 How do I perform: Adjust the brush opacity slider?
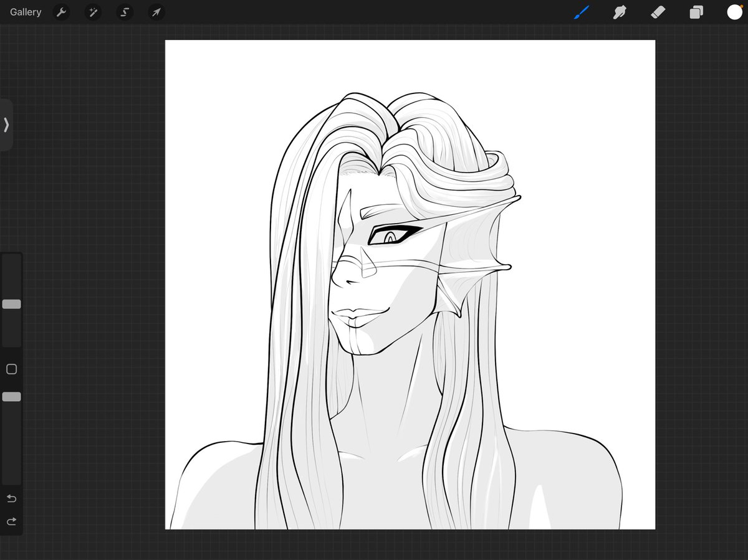11,397
